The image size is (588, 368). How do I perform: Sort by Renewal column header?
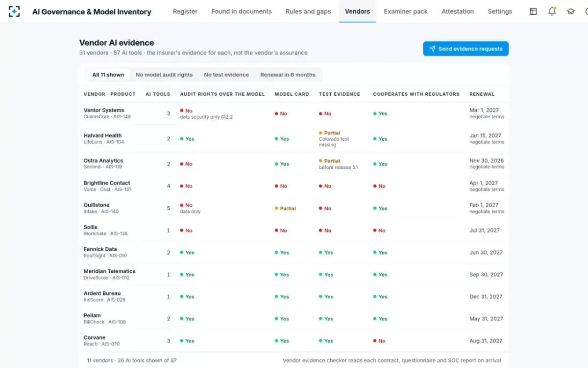point(482,94)
